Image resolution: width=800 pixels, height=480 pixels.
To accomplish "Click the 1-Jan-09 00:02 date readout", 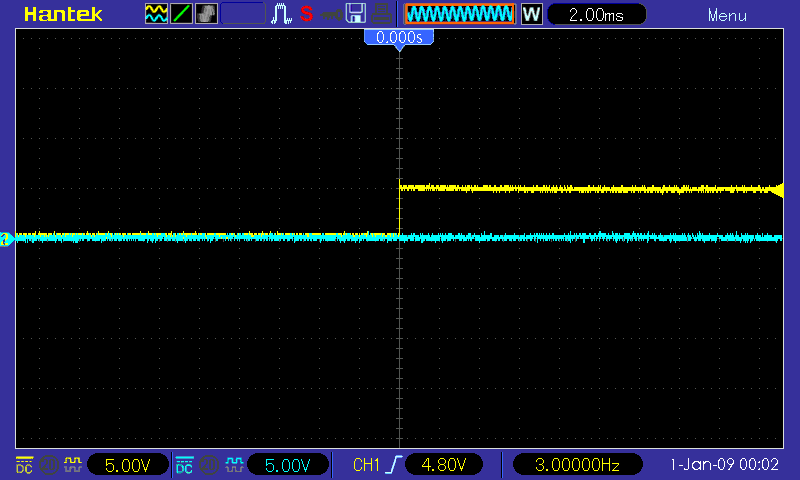I will click(724, 465).
